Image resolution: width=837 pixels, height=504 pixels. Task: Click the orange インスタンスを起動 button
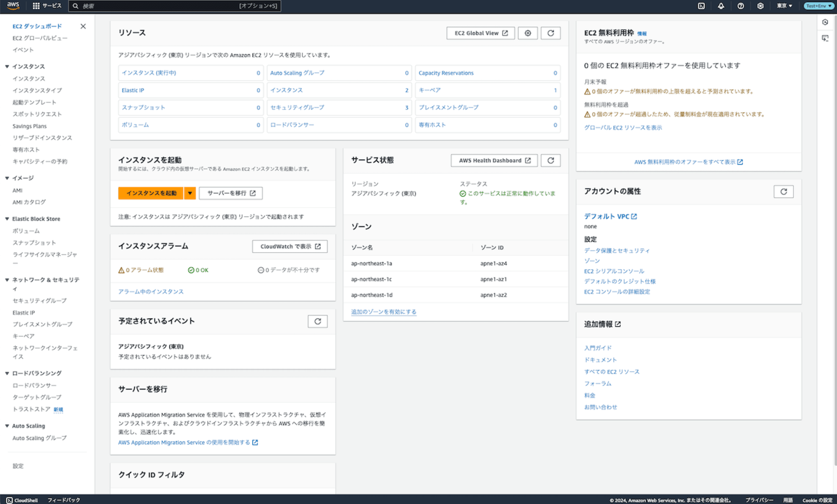(x=151, y=193)
